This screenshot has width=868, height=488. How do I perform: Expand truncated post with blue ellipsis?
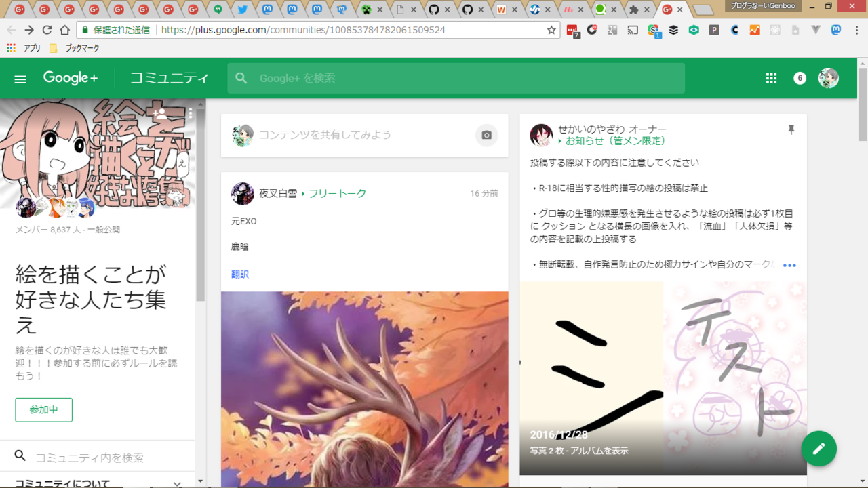click(789, 266)
